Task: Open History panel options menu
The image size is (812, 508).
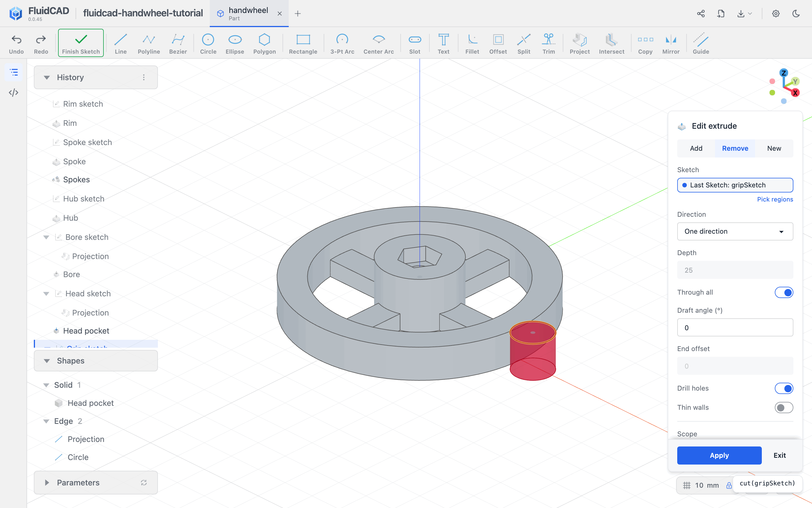Action: pos(144,78)
